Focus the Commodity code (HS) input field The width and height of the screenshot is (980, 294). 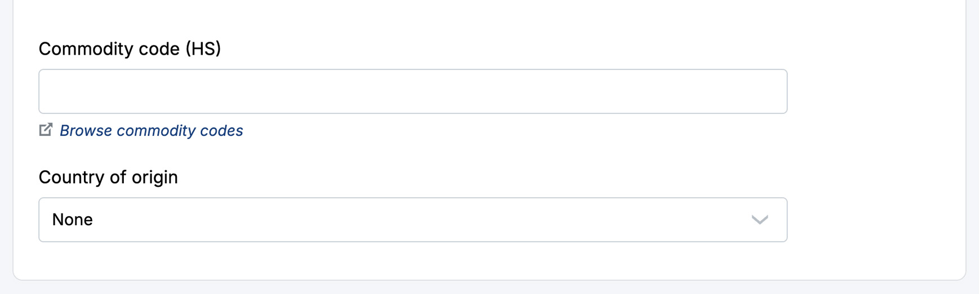pos(412,91)
